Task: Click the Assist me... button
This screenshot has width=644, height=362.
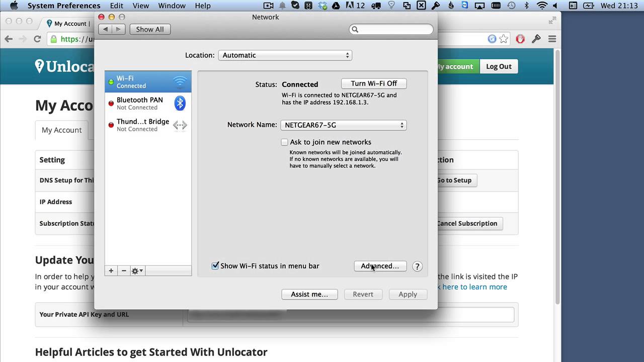Action: (x=309, y=294)
